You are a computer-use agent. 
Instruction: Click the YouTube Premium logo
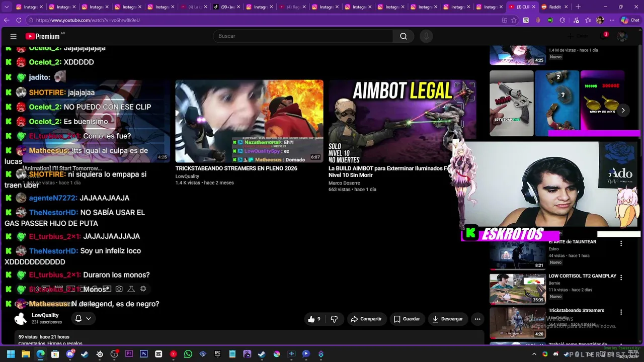pyautogui.click(x=43, y=36)
